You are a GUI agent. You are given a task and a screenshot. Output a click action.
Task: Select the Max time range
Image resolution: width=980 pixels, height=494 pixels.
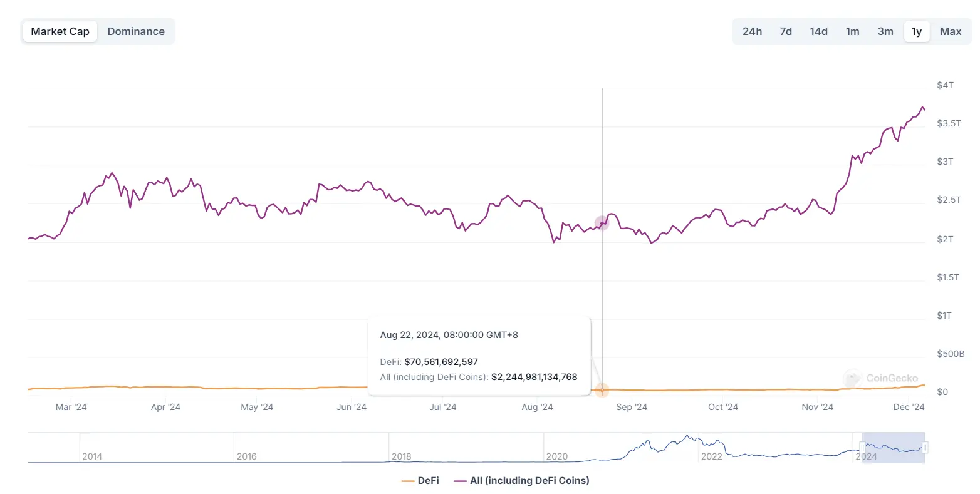coord(951,31)
